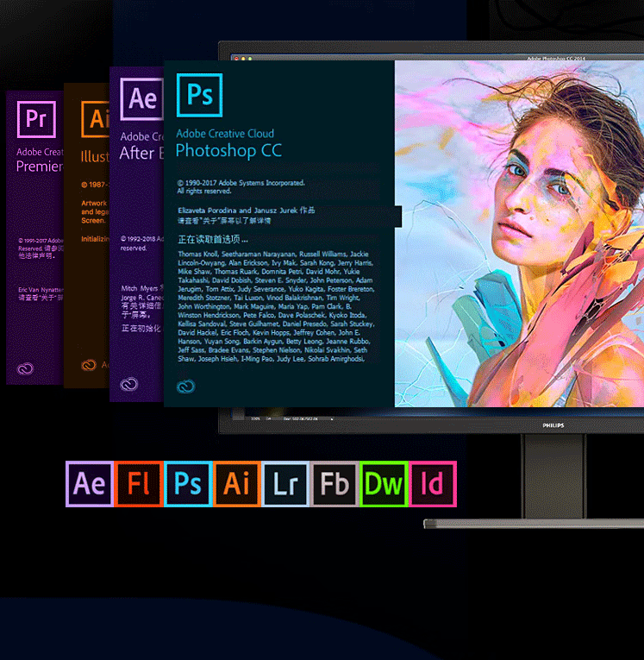Click 'Mitch Myers' on After Effects splash
The image size is (644, 660).
(140, 288)
